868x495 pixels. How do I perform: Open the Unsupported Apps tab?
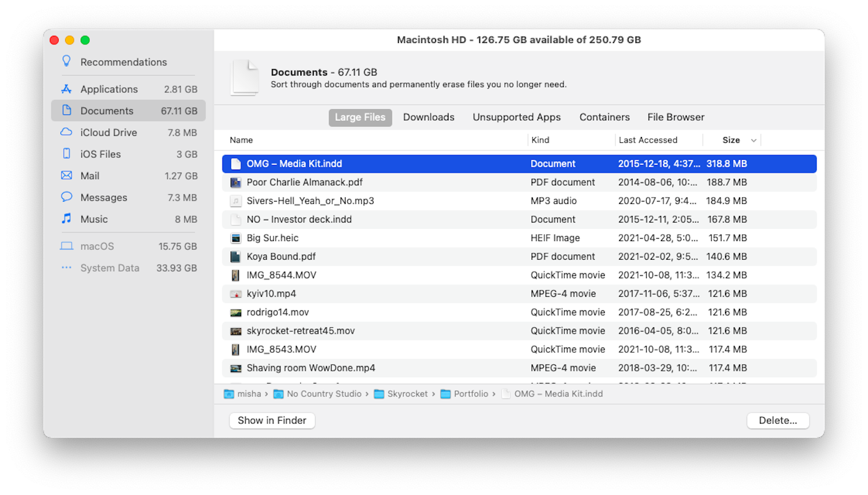(517, 117)
